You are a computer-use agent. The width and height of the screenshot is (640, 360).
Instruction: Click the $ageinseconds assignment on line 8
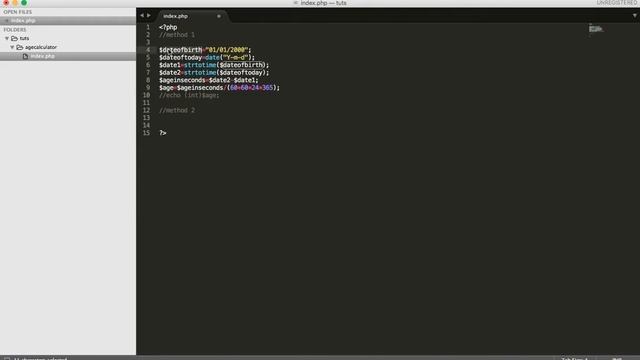(209, 80)
